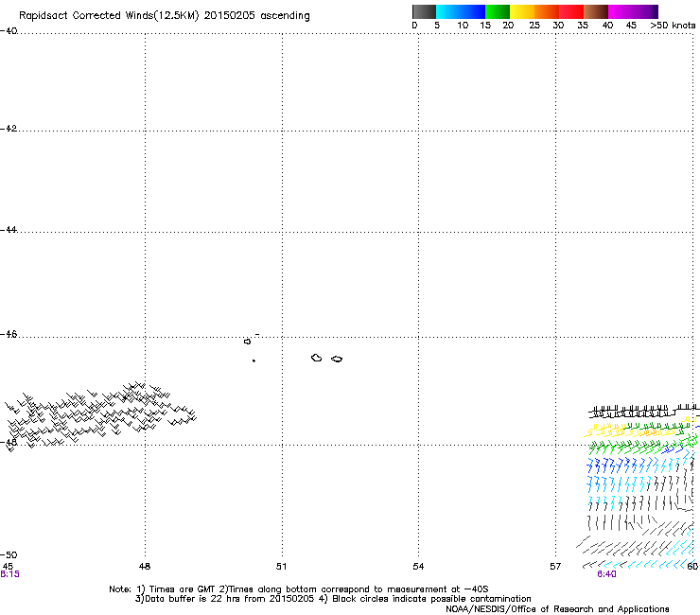Click the purple "8:15" pass time

point(9,574)
